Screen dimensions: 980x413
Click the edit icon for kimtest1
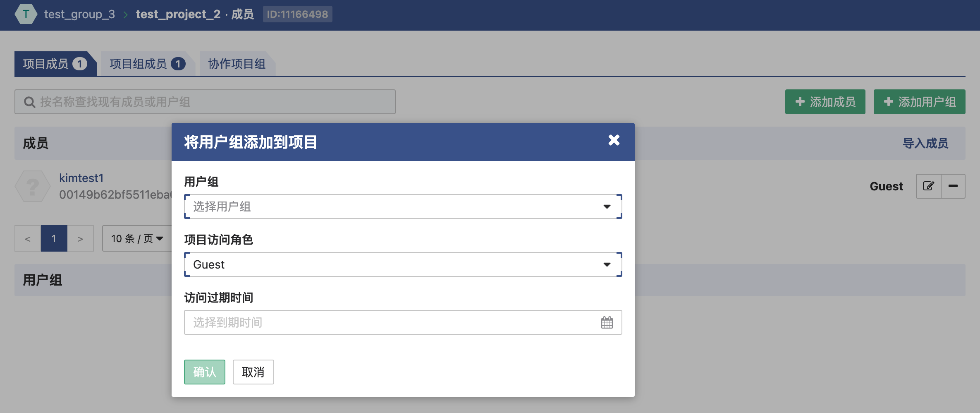[928, 186]
